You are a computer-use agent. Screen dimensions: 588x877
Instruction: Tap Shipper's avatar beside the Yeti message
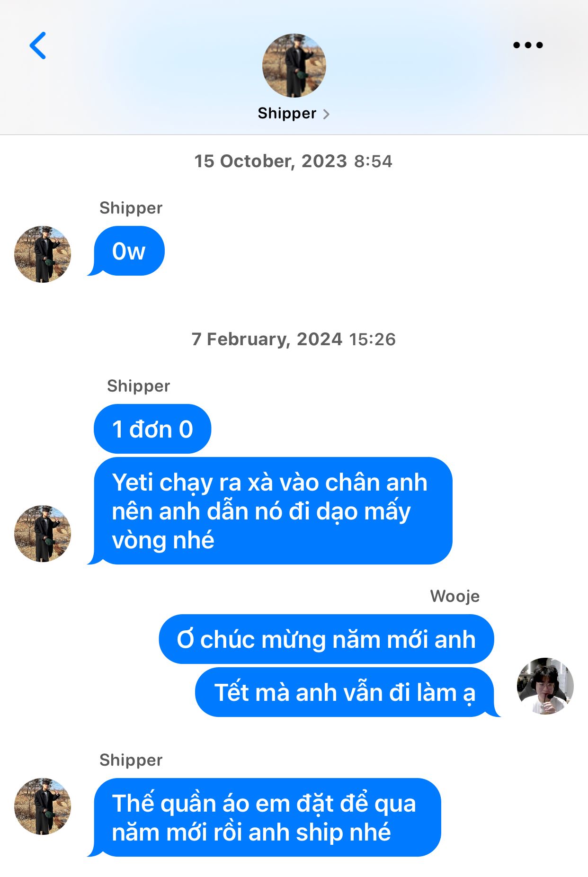pyautogui.click(x=43, y=534)
